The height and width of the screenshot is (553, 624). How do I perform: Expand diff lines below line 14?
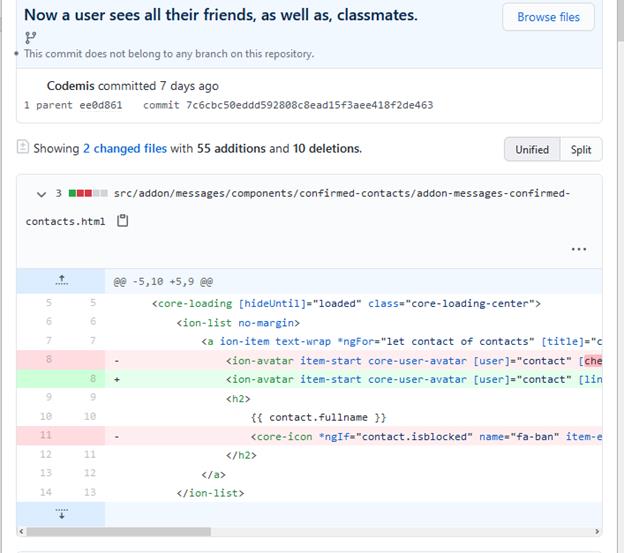(61, 514)
